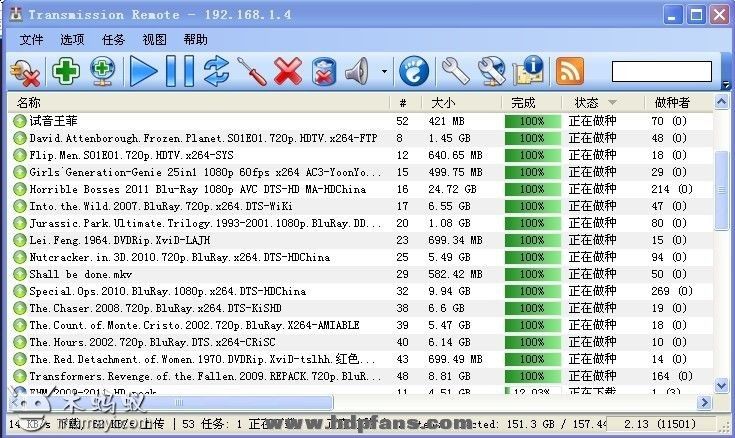Sort by the 完成 column header
The height and width of the screenshot is (438, 735).
[x=532, y=103]
